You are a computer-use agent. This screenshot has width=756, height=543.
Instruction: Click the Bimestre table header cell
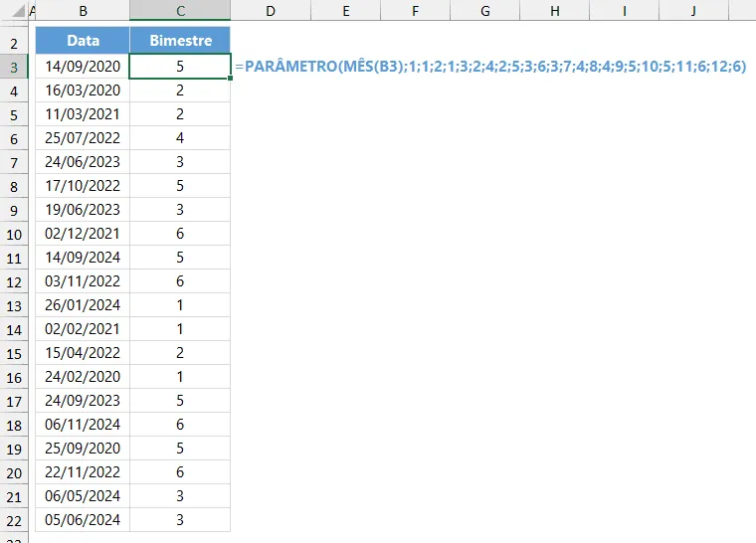(x=180, y=41)
